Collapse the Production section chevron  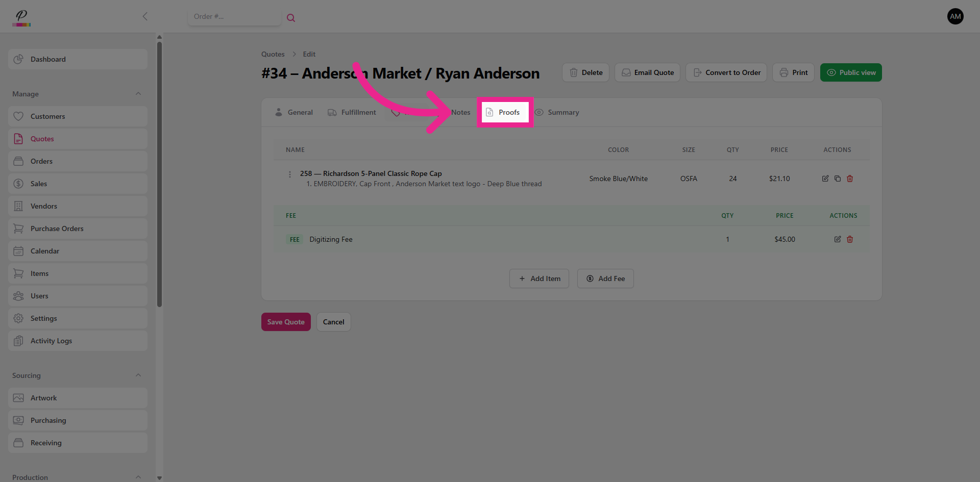pos(138,477)
